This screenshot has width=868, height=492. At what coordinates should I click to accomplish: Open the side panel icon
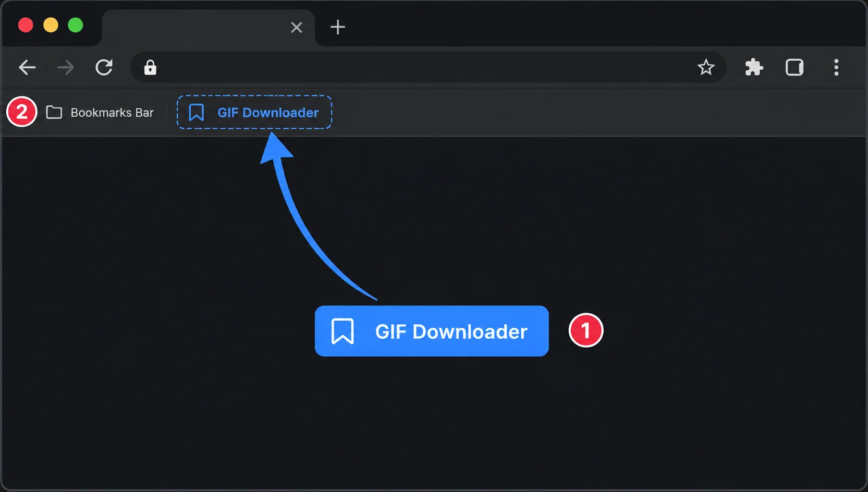(x=794, y=67)
